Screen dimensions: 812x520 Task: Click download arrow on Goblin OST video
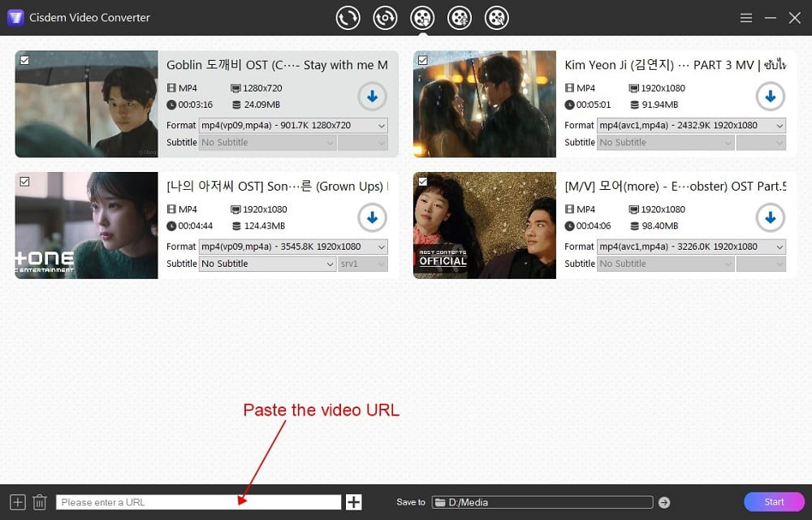tap(372, 97)
